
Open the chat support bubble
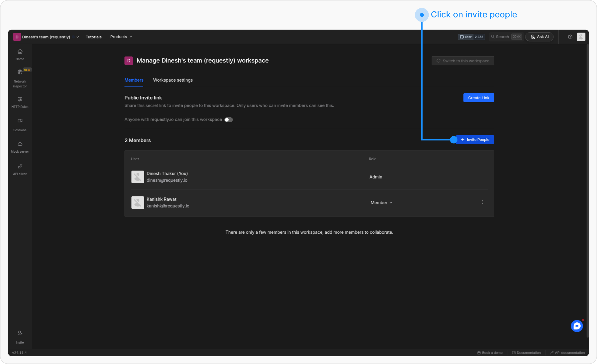577,326
